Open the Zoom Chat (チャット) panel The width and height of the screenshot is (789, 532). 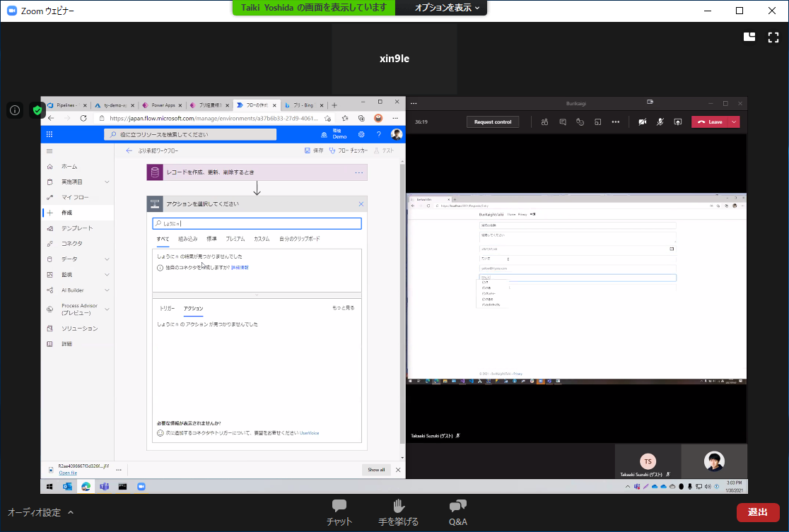click(x=339, y=512)
